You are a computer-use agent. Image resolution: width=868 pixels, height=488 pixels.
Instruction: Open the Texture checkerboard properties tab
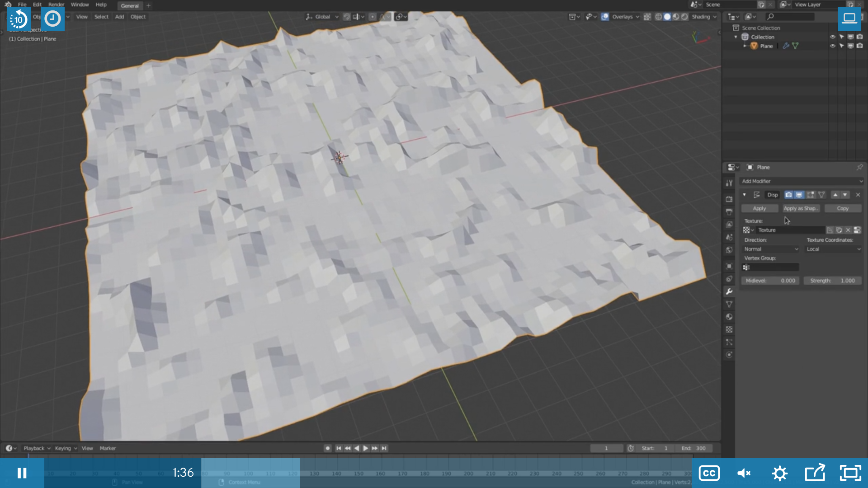[x=729, y=329]
